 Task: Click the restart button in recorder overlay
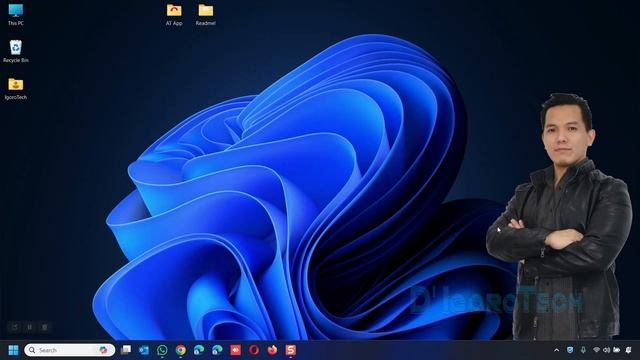pyautogui.click(x=15, y=327)
